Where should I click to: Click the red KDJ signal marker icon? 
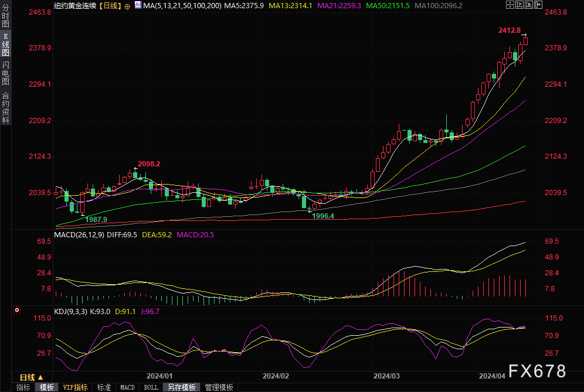(x=17, y=310)
